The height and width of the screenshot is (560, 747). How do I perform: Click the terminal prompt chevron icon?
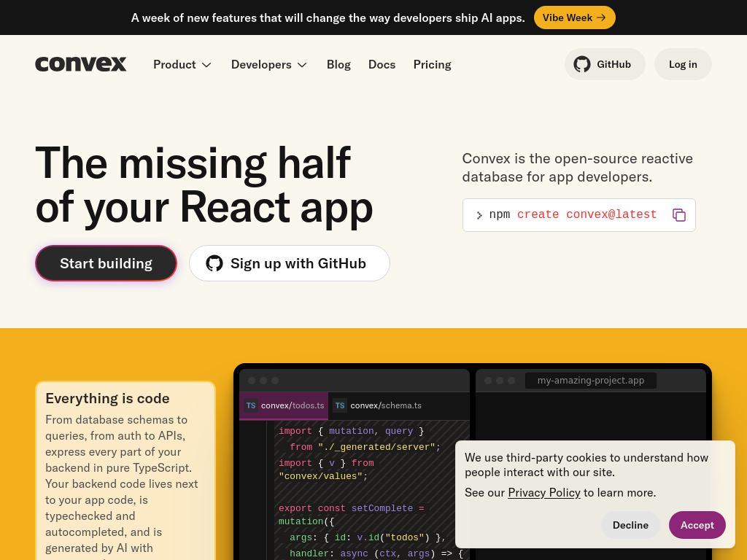point(479,215)
